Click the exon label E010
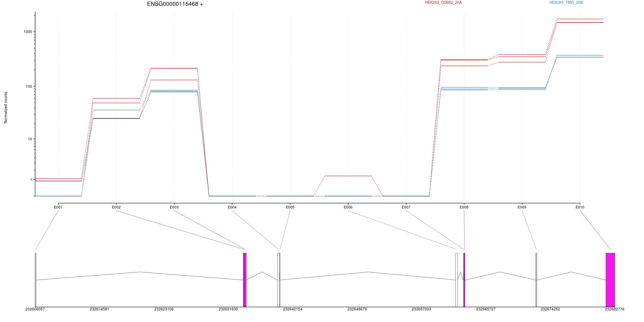The width and height of the screenshot is (644, 322). [580, 207]
